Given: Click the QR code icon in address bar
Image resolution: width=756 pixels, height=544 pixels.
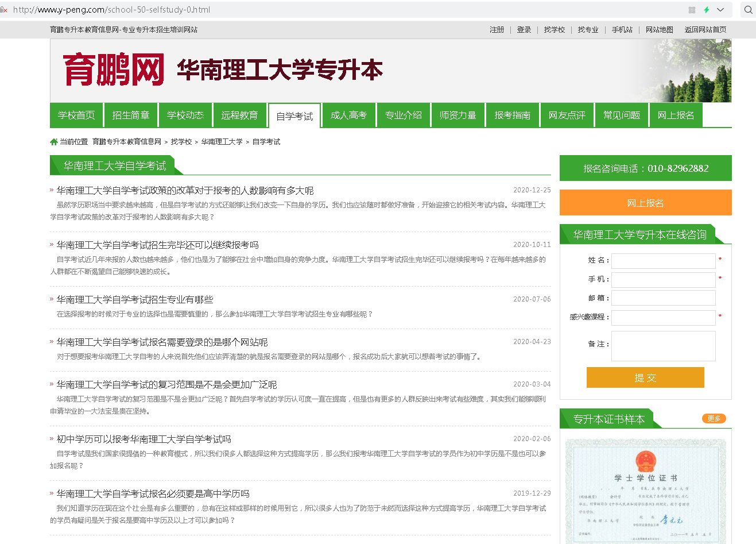Looking at the screenshot, I should pos(692,10).
